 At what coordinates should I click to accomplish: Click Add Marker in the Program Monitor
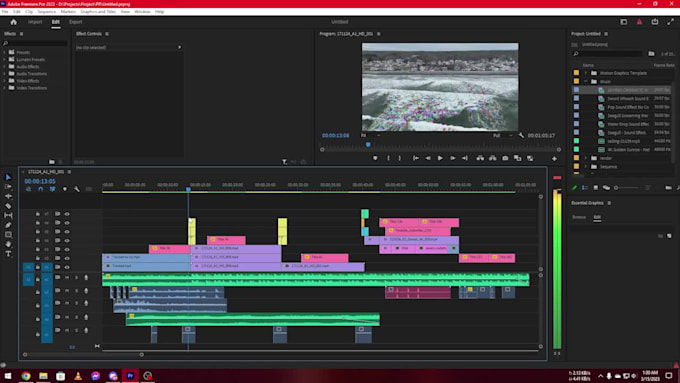pyautogui.click(x=375, y=158)
